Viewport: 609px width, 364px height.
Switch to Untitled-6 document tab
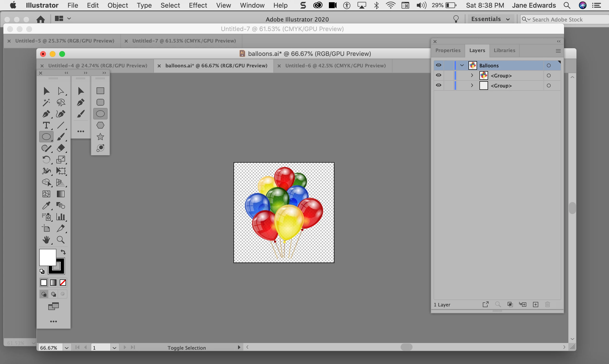coord(335,65)
